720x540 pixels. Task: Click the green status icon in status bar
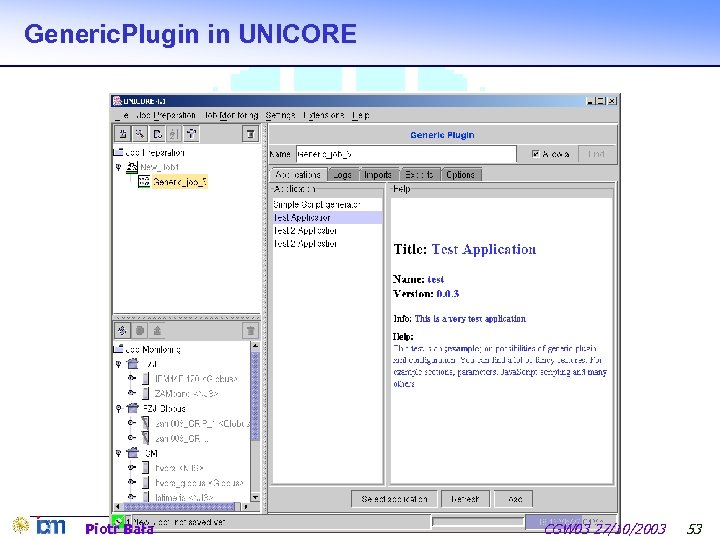(x=118, y=521)
